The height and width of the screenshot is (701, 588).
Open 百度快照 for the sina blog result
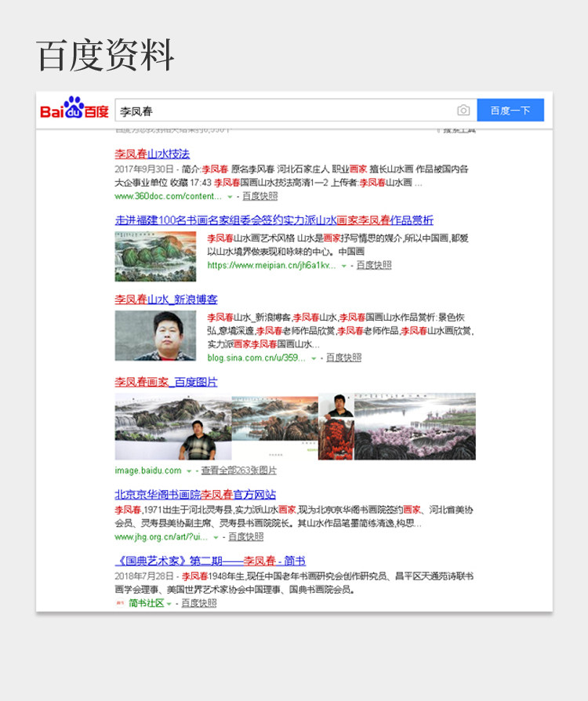344,358
